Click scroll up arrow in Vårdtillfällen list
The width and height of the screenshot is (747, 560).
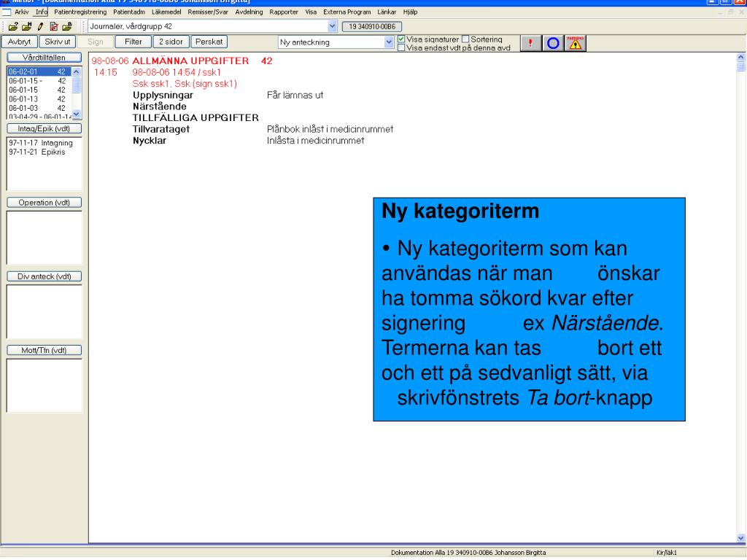(x=76, y=71)
